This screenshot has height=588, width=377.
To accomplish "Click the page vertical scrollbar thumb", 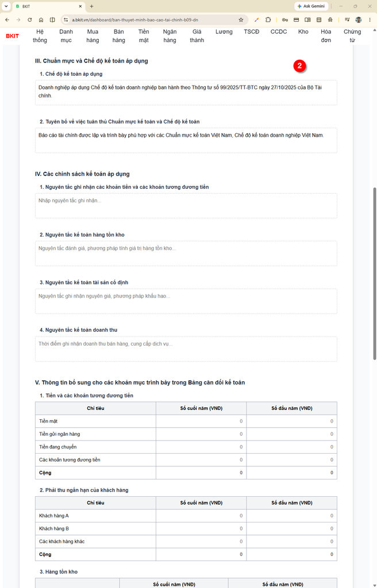I will 374,274.
